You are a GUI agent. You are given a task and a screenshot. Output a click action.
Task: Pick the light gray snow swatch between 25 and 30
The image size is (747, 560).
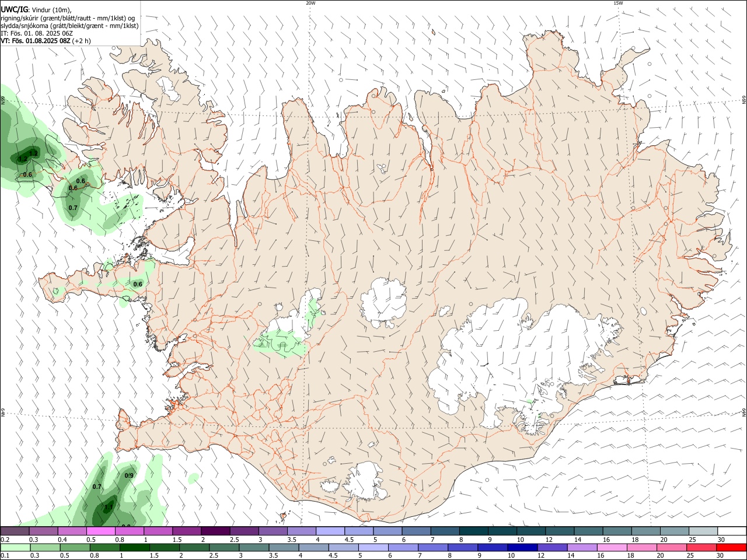pyautogui.click(x=703, y=531)
